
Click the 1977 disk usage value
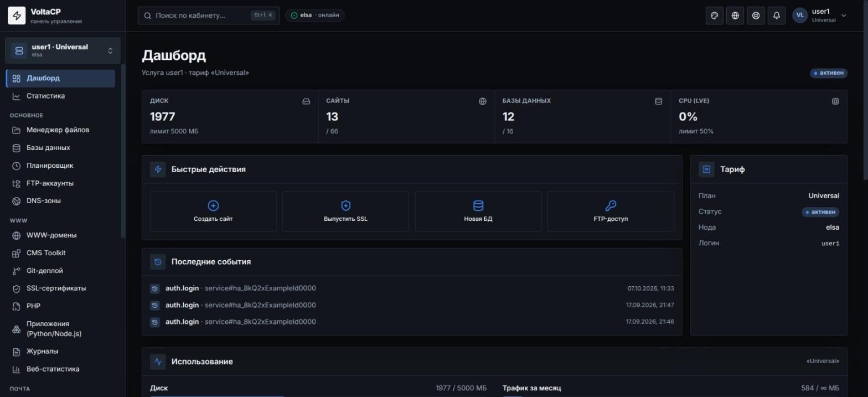tap(162, 117)
